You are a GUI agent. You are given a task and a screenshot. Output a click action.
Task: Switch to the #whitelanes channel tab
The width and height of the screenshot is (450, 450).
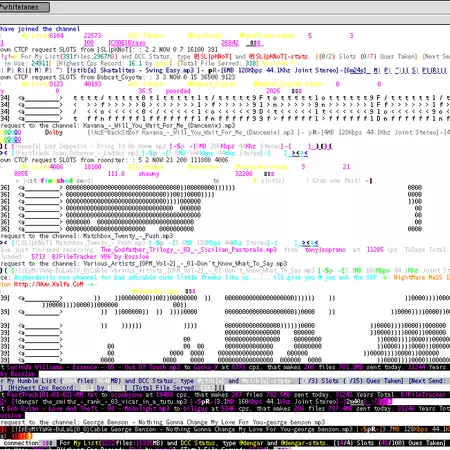pyautogui.click(x=24, y=7)
